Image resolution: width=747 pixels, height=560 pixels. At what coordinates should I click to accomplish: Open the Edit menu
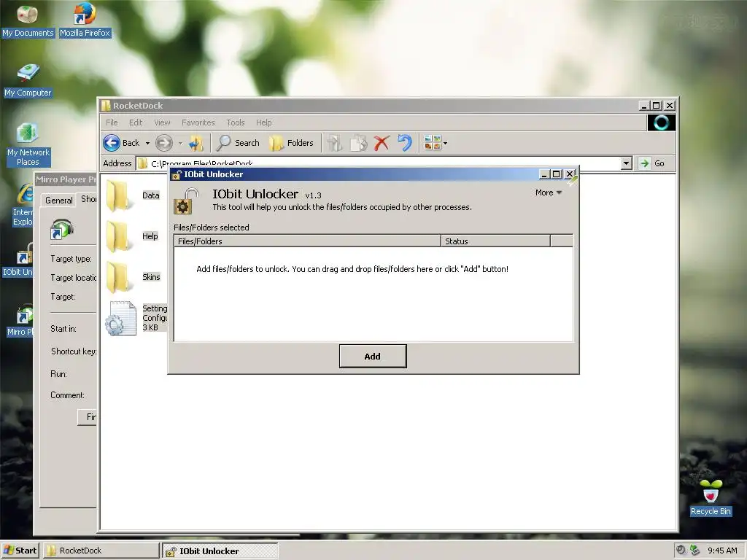pyautogui.click(x=136, y=122)
